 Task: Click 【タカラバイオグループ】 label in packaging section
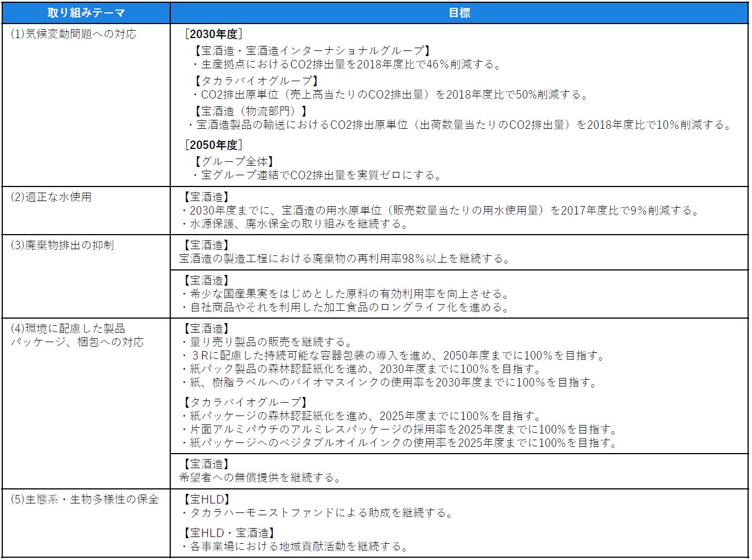tap(246, 403)
